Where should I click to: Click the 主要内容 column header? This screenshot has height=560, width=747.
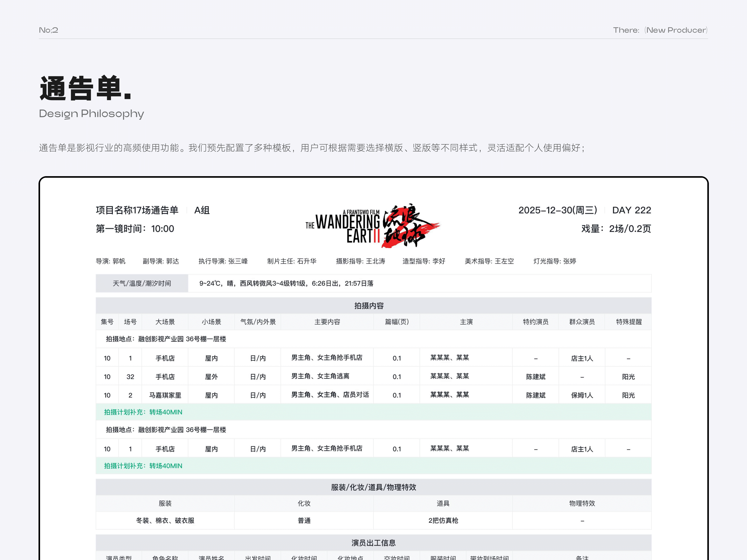pos(327,322)
